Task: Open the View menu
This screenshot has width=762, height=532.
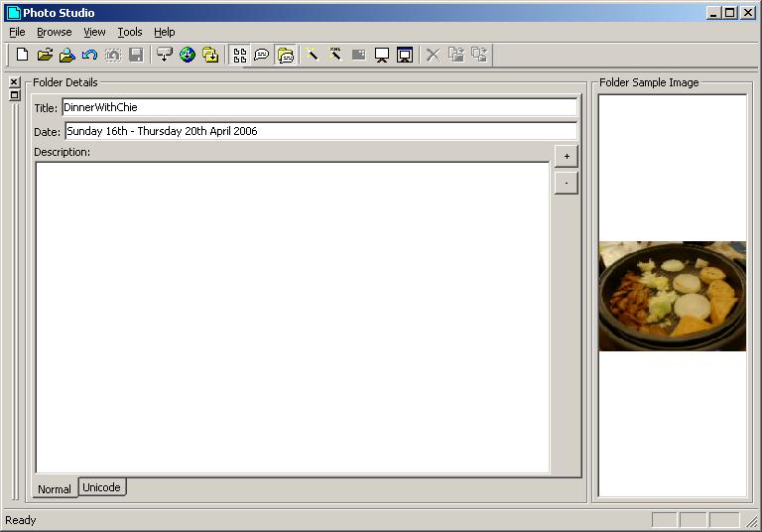Action: [x=94, y=32]
